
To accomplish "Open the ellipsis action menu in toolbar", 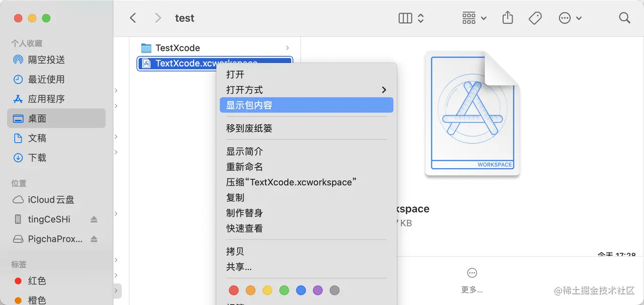I will tap(570, 18).
